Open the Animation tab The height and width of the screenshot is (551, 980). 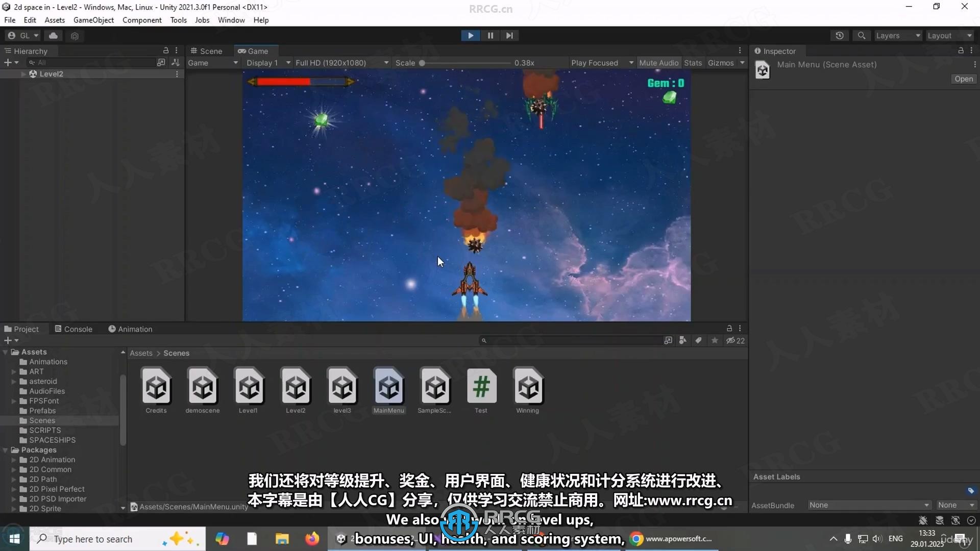click(130, 329)
